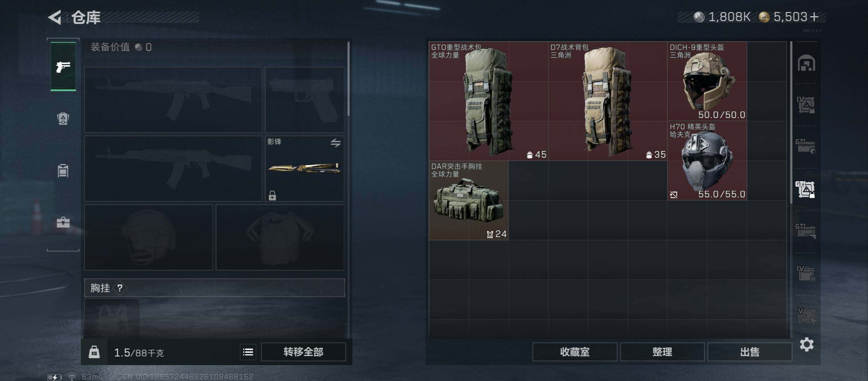Open the briefcase safe-box sidebar icon
This screenshot has width=868, height=381.
[x=63, y=222]
